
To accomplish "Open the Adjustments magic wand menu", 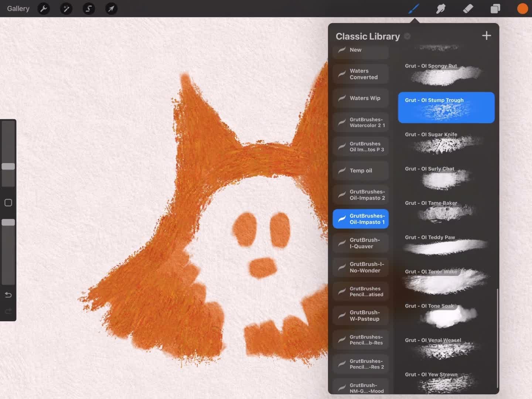I will [x=66, y=8].
